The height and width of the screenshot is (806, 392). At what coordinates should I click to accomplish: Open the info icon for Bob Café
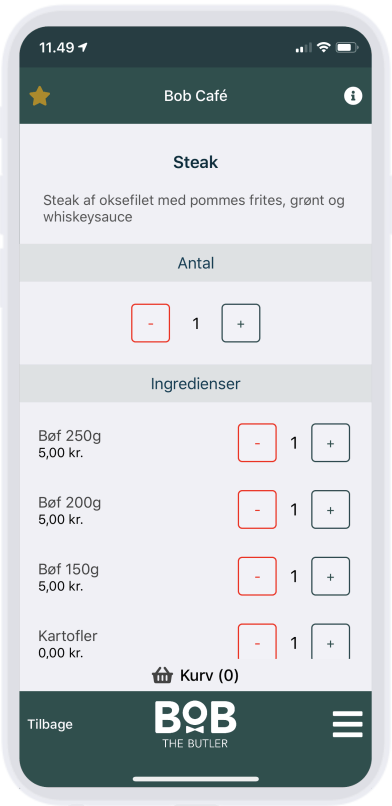coord(353,96)
